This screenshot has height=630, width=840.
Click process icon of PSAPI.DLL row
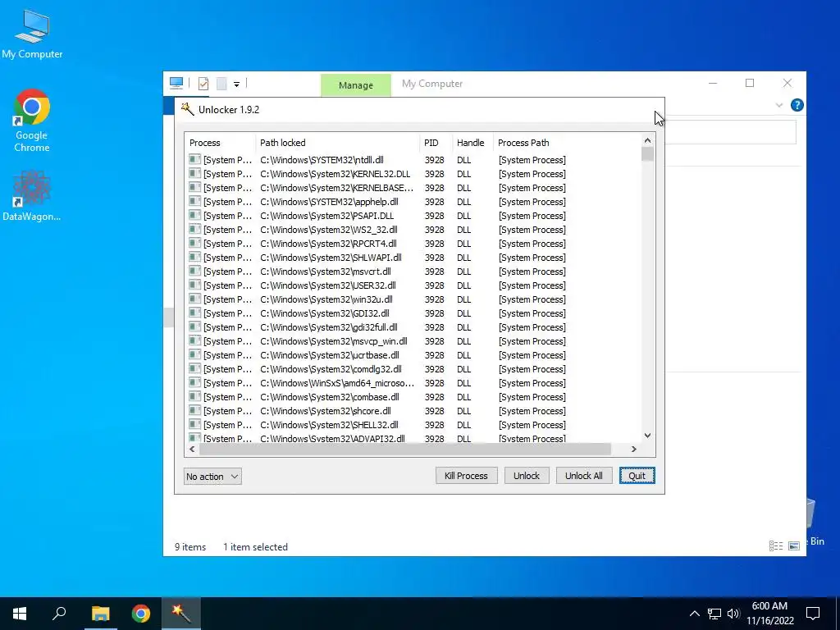pyautogui.click(x=194, y=216)
